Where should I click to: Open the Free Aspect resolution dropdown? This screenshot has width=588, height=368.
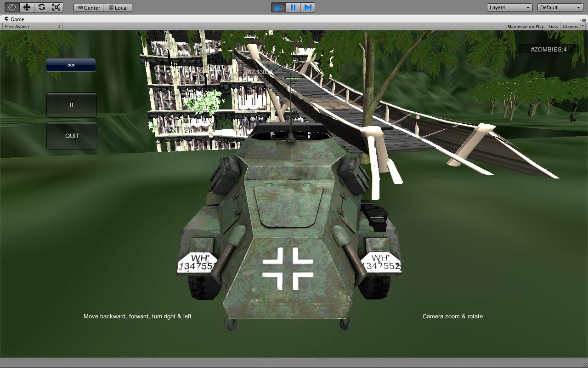click(31, 26)
